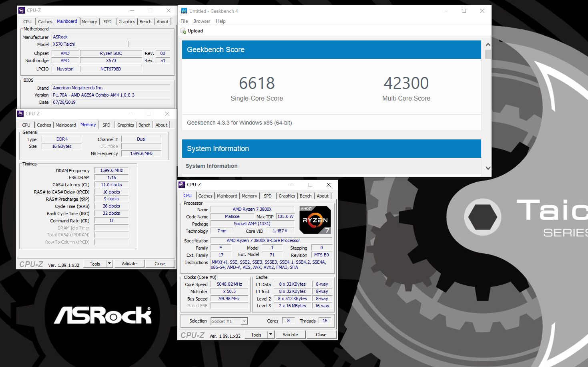Switch to SPD tab in CPU window
The width and height of the screenshot is (588, 367).
268,196
